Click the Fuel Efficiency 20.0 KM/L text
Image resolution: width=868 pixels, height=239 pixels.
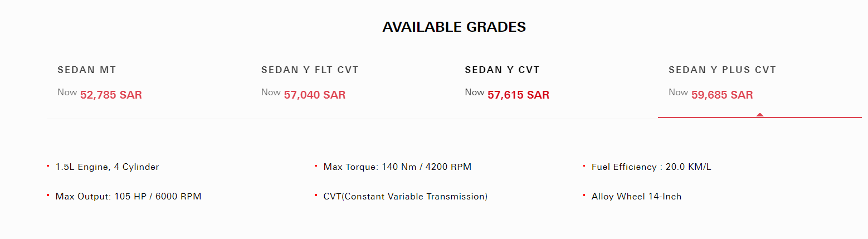click(651, 167)
